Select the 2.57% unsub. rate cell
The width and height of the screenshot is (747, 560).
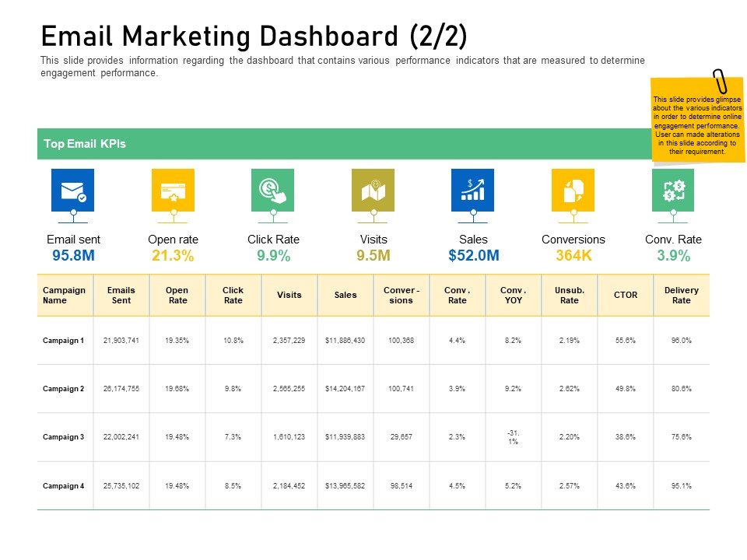click(x=570, y=485)
